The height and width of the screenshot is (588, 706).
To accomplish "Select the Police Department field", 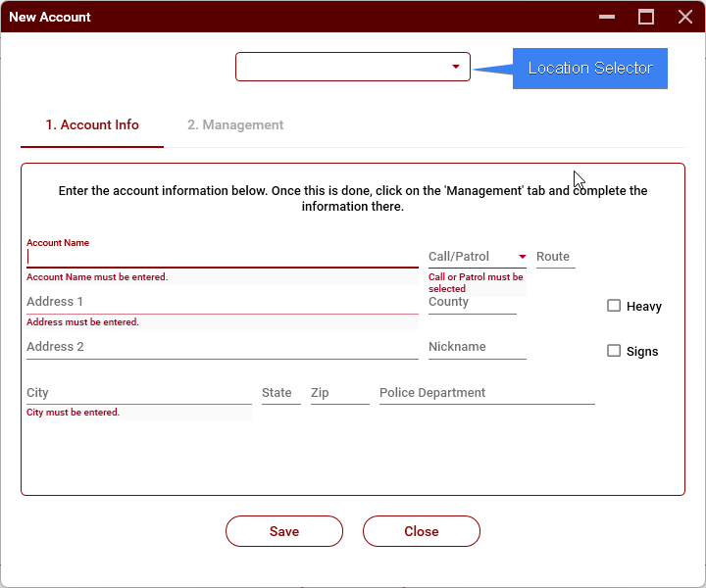I will (x=486, y=393).
